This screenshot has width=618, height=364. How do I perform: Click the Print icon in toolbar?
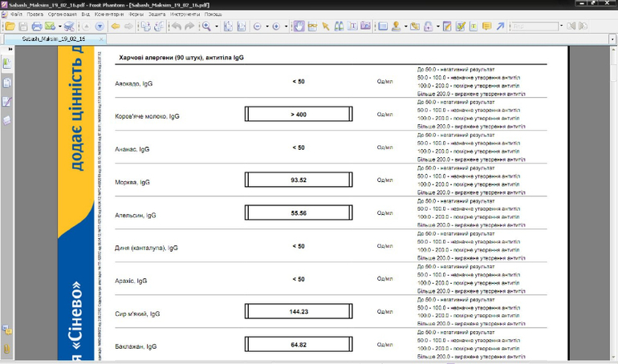pos(36,26)
